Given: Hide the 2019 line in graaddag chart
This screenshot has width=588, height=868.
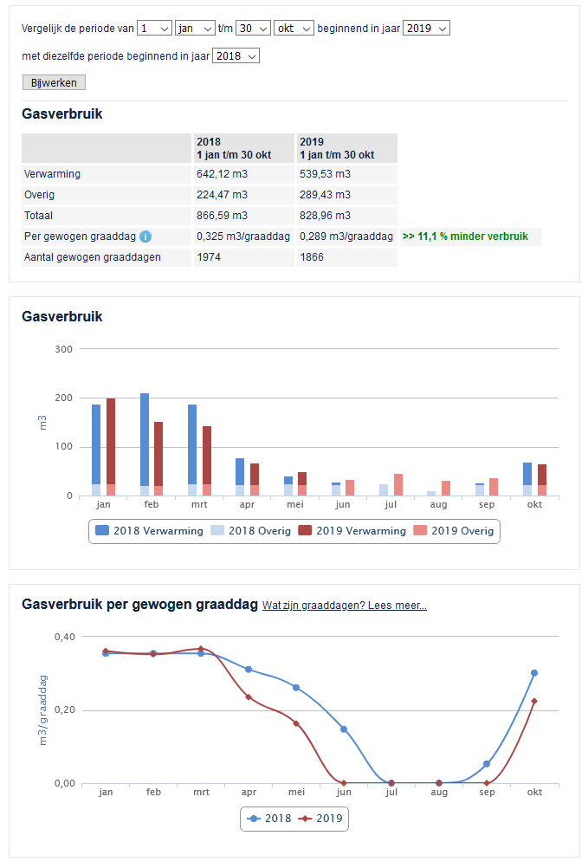Looking at the screenshot, I should pyautogui.click(x=320, y=818).
